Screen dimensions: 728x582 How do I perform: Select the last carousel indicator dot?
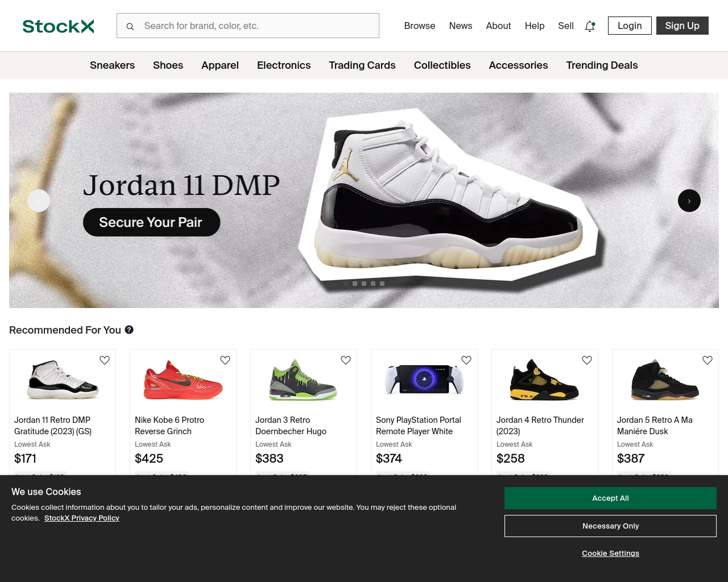(382, 283)
